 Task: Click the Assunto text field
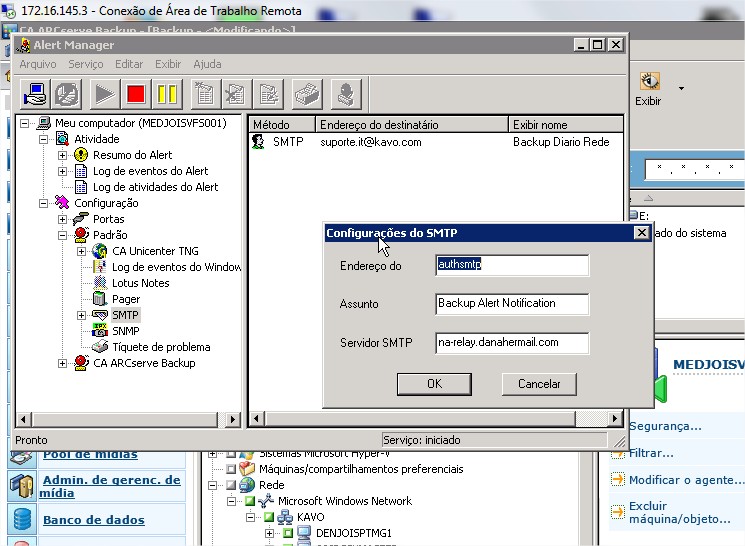coord(512,304)
